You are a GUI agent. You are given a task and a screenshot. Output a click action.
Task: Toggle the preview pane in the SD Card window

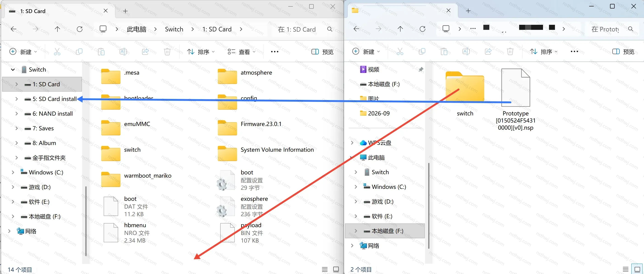coord(322,52)
